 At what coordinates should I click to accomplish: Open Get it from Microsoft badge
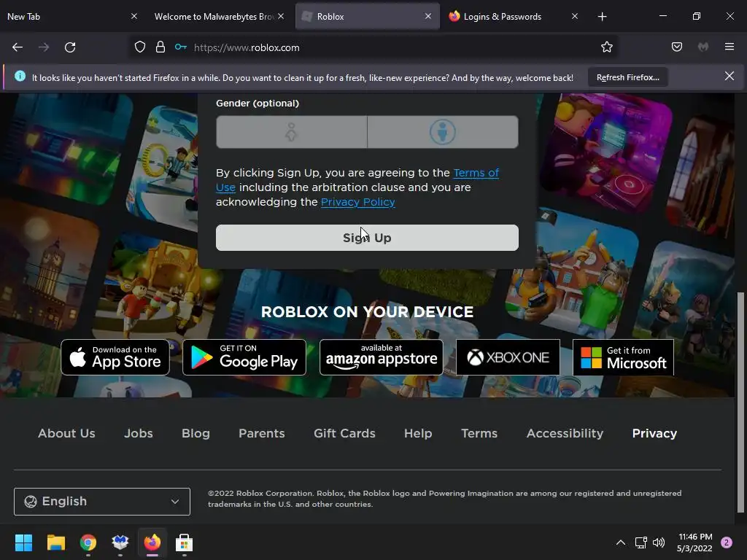tap(623, 357)
